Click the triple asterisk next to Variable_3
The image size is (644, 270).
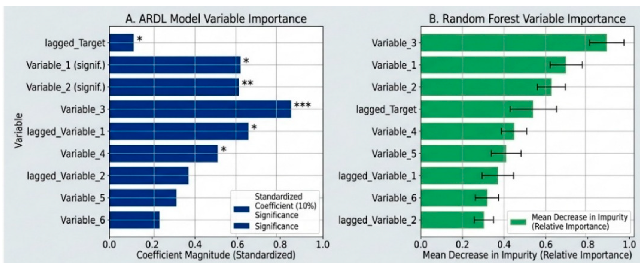[x=303, y=105]
